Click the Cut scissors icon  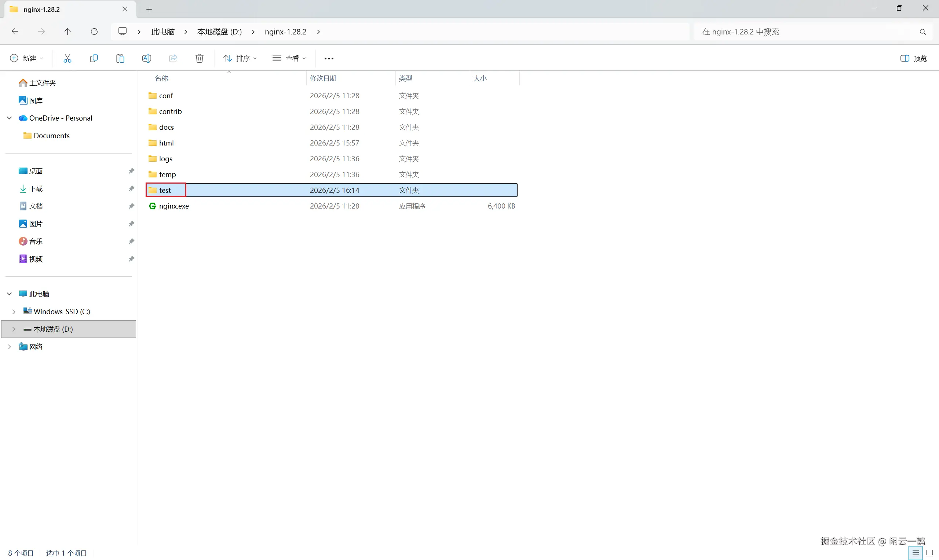pos(67,58)
